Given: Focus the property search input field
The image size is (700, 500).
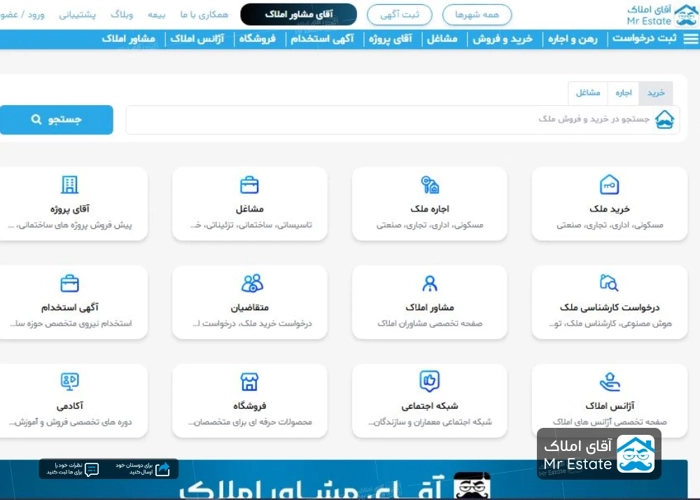Looking at the screenshot, I should [403, 120].
